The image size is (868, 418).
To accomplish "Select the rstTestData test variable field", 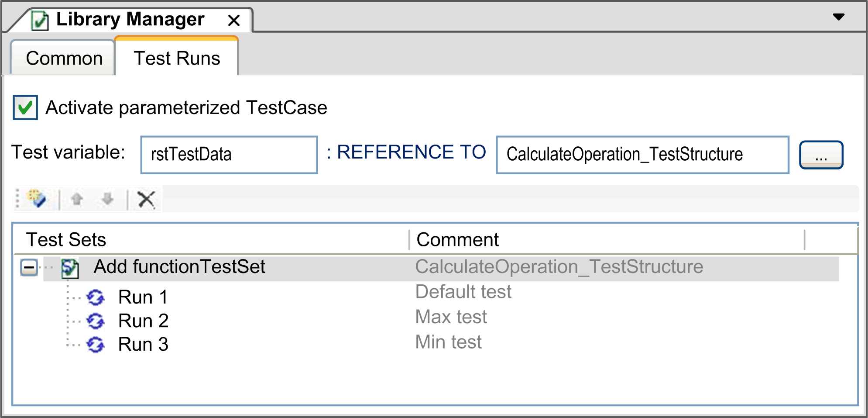I will tap(228, 155).
